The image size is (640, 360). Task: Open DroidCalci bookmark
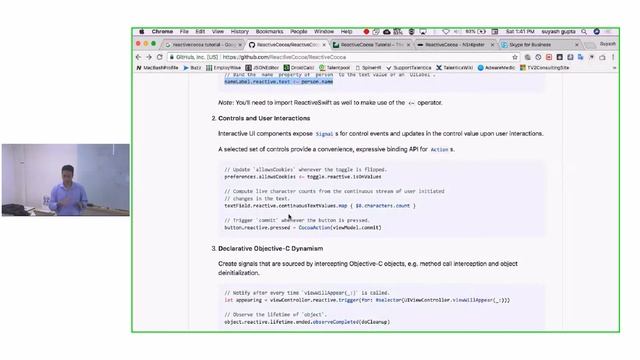click(x=299, y=68)
